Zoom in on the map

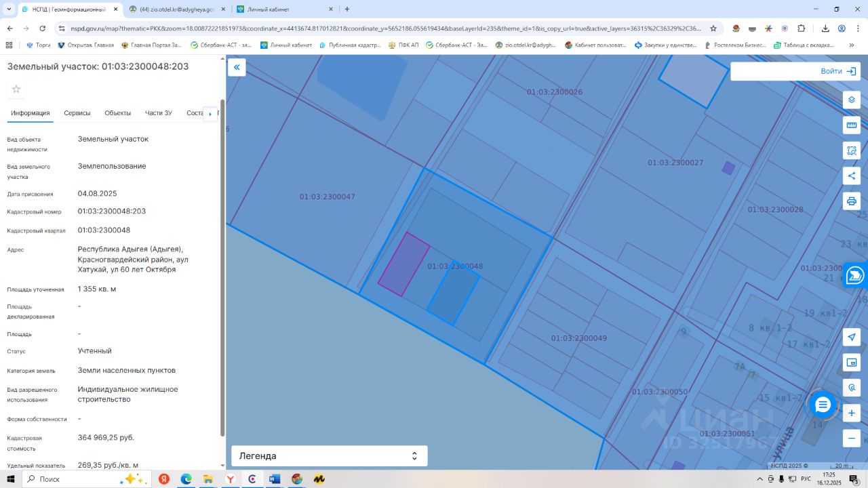852,413
